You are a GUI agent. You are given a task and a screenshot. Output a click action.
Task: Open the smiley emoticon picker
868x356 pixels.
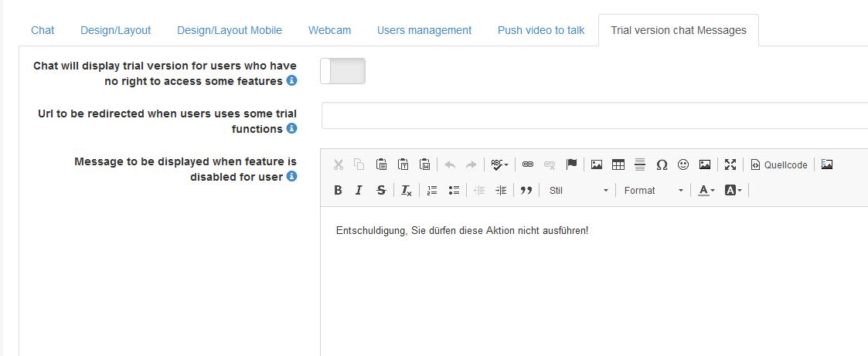click(682, 164)
